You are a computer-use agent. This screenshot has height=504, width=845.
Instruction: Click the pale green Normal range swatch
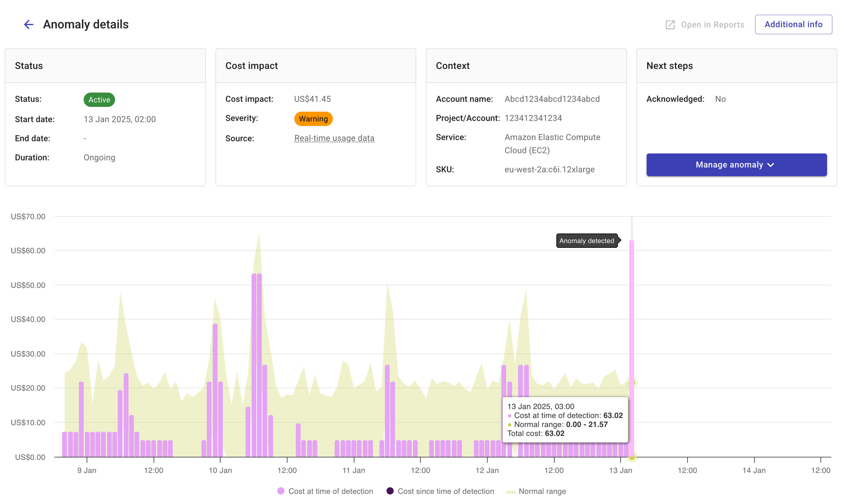(511, 492)
